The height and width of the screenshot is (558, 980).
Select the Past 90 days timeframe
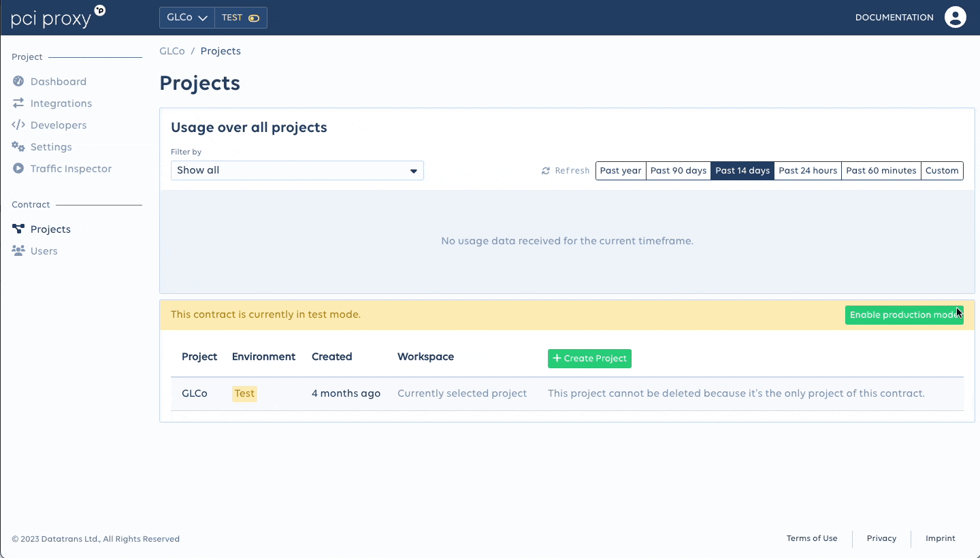[679, 171]
